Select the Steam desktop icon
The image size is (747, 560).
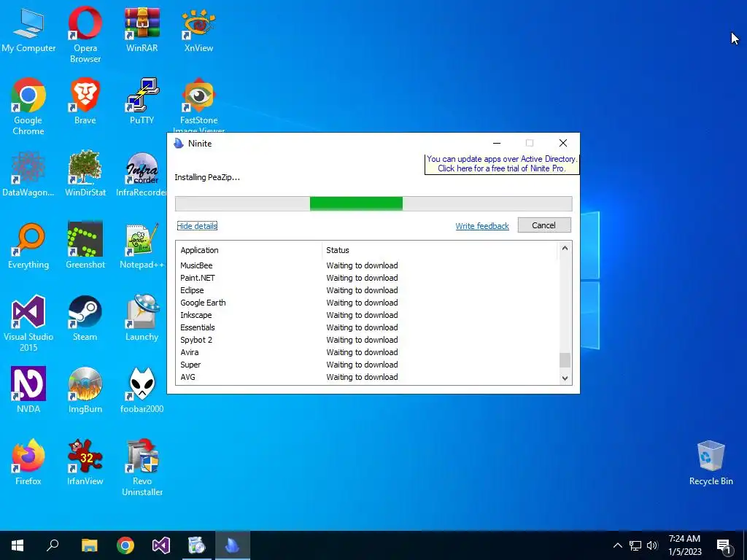(x=85, y=319)
